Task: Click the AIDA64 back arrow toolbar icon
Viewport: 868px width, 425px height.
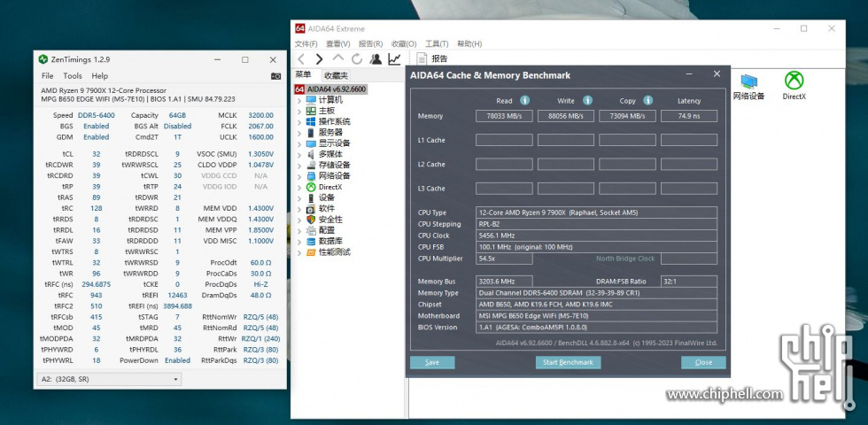Action: [300, 58]
